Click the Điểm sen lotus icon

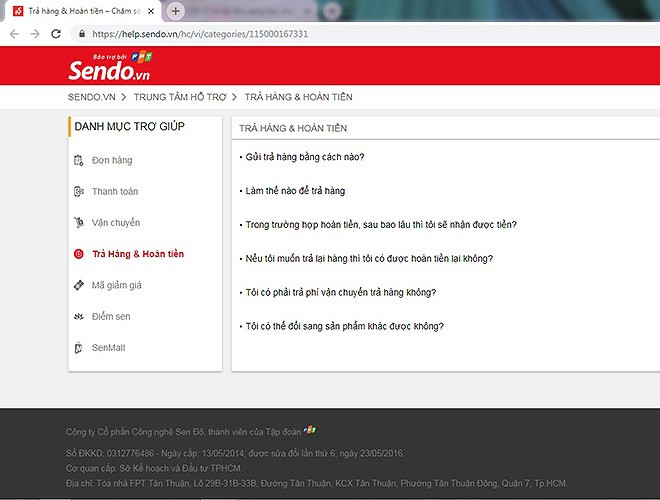(79, 316)
